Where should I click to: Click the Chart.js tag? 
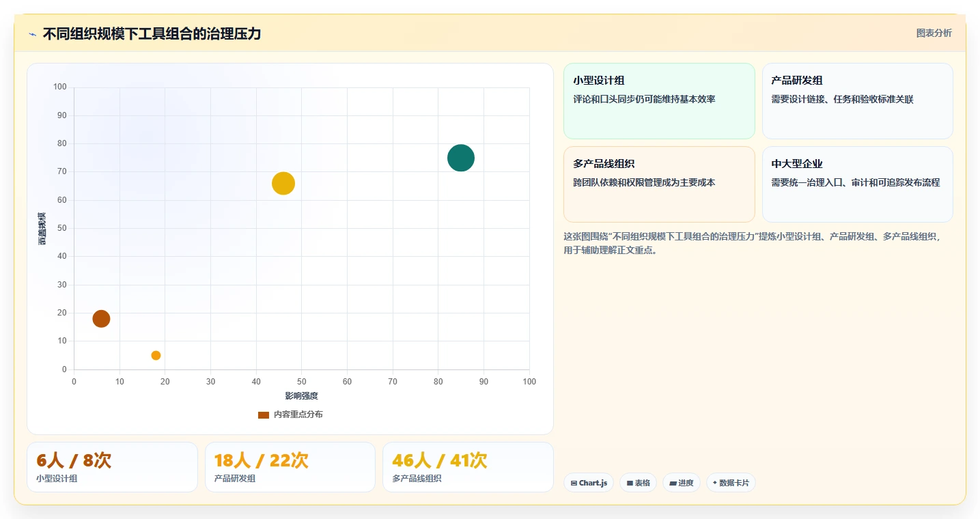pos(589,483)
